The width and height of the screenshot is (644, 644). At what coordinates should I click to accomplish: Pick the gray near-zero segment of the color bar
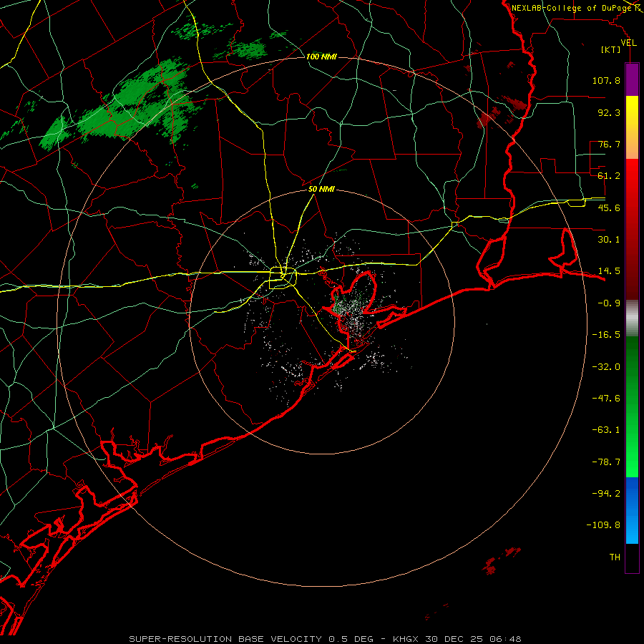(x=632, y=318)
